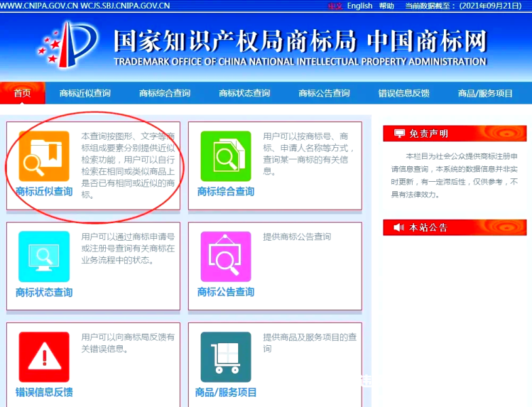Screen dimensions: 532x407
Task: Click the 商标综合查询 card title link
Action: pos(225,191)
